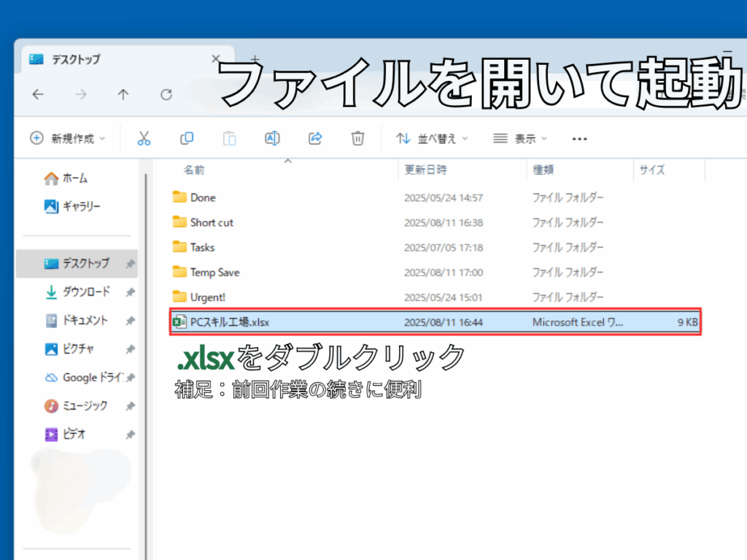Click the Tasks folder icon
747x560 pixels.
point(179,247)
